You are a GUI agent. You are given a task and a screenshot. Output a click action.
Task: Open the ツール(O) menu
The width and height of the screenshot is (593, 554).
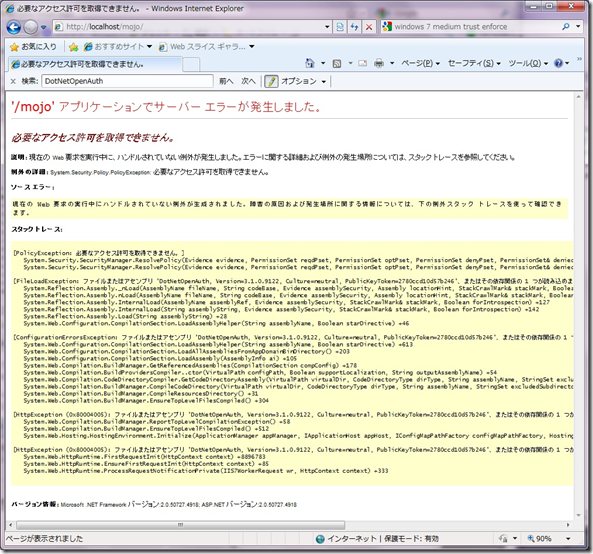[528, 63]
